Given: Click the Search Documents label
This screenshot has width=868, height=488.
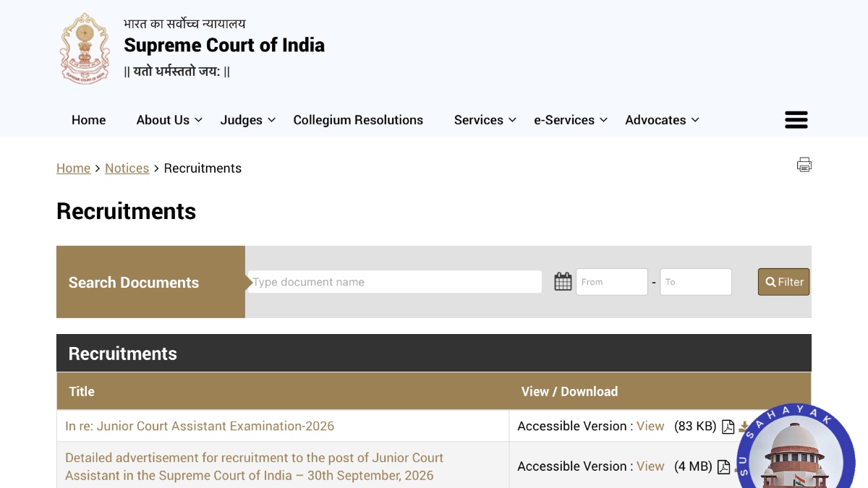Looking at the screenshot, I should pos(134,283).
